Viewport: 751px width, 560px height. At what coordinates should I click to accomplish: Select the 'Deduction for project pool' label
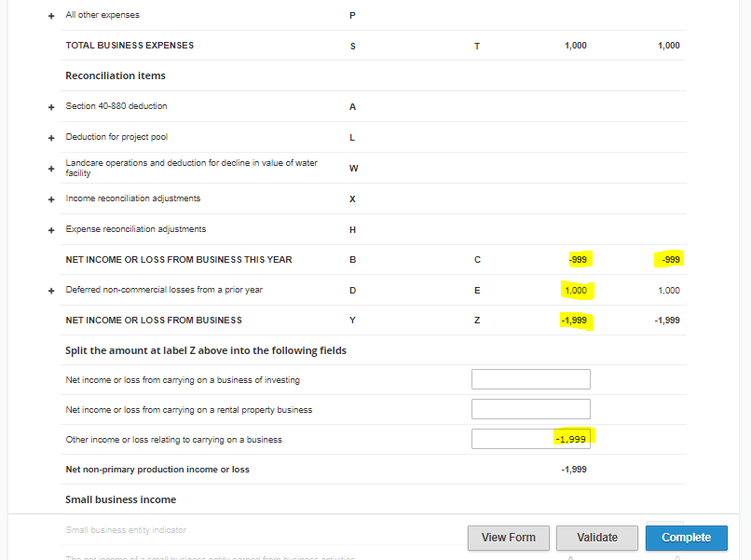[x=116, y=137]
